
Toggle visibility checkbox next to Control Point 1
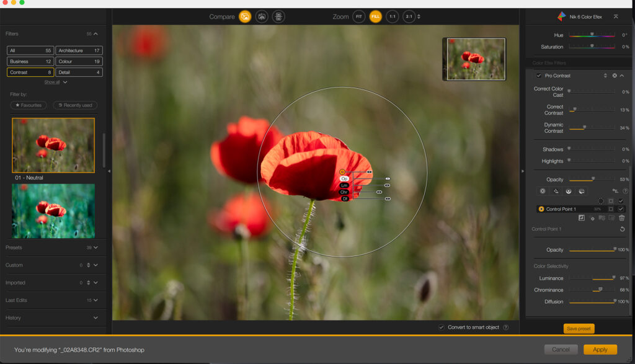[621, 209]
